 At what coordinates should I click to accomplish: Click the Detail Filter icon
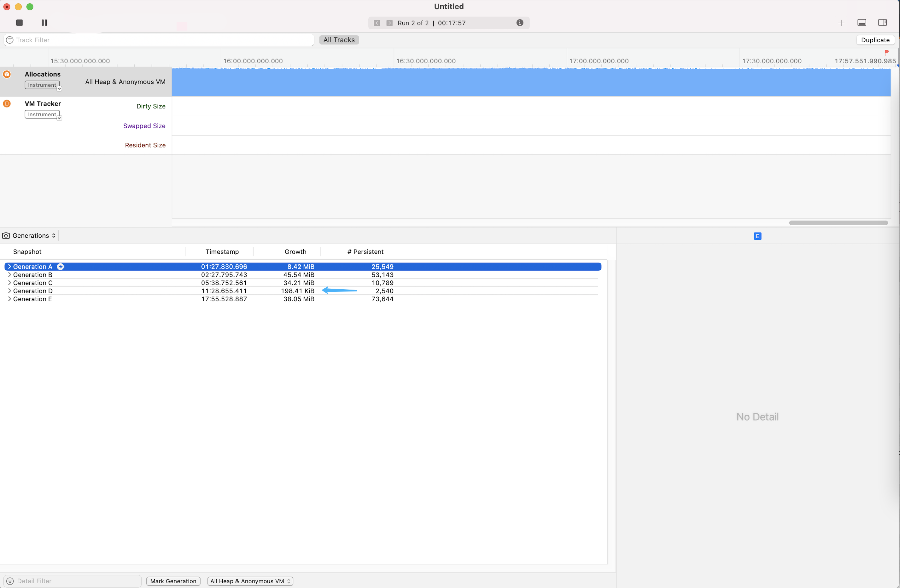click(x=10, y=581)
